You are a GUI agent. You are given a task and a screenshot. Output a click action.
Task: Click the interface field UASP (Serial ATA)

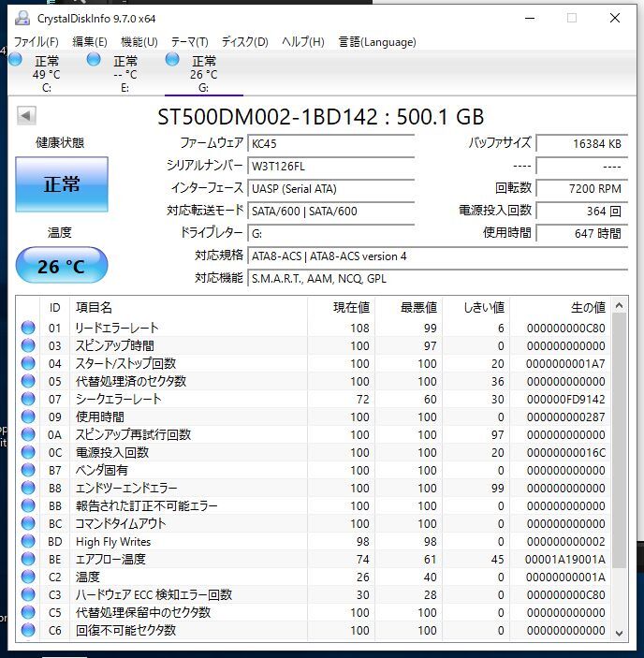click(331, 188)
